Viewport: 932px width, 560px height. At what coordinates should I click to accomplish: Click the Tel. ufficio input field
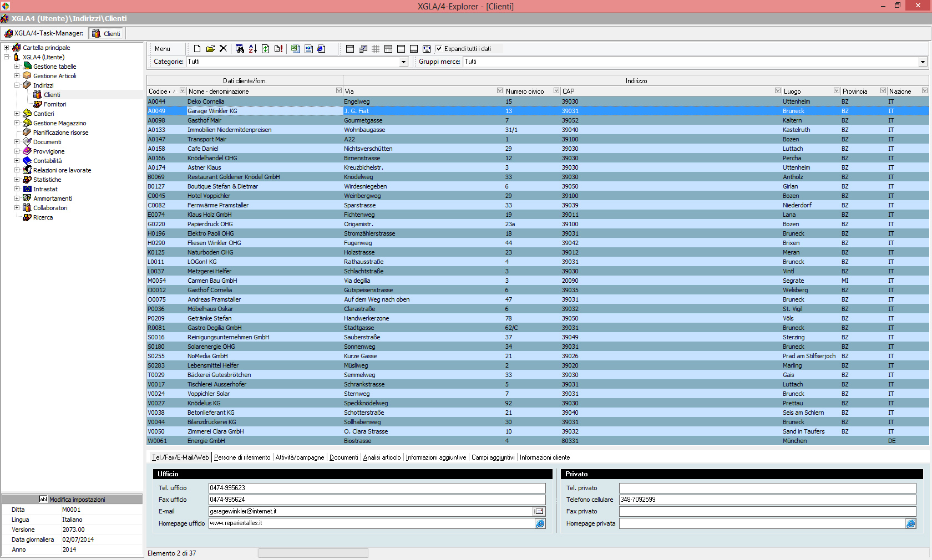[377, 488]
